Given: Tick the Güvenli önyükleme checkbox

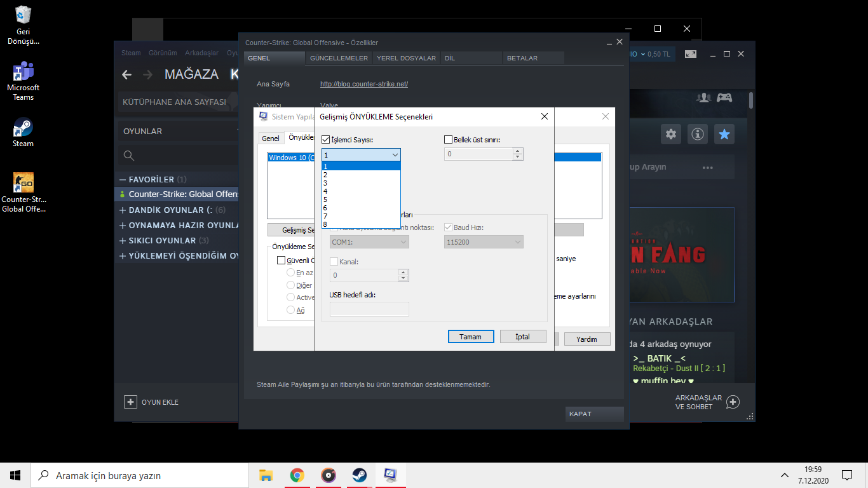Looking at the screenshot, I should 281,261.
